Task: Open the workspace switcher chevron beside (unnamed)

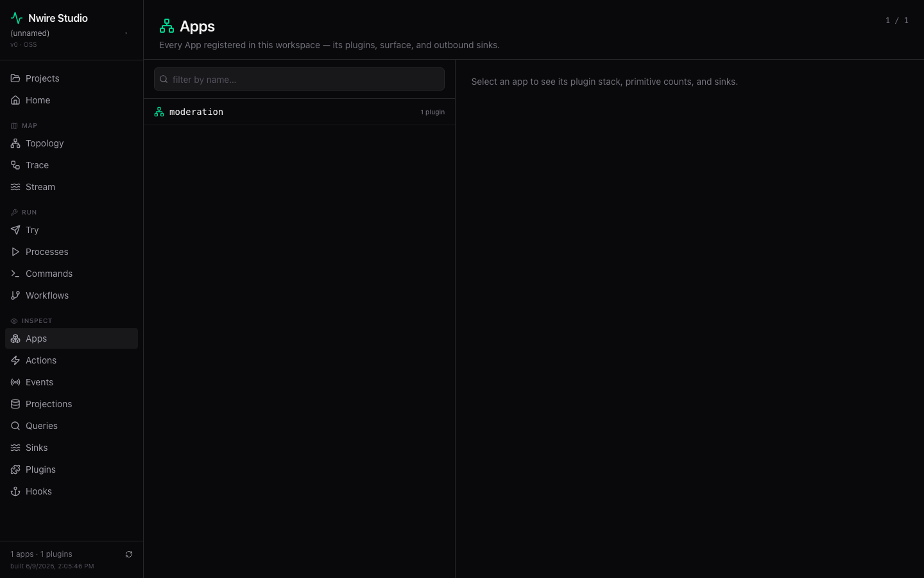Action: pyautogui.click(x=126, y=33)
